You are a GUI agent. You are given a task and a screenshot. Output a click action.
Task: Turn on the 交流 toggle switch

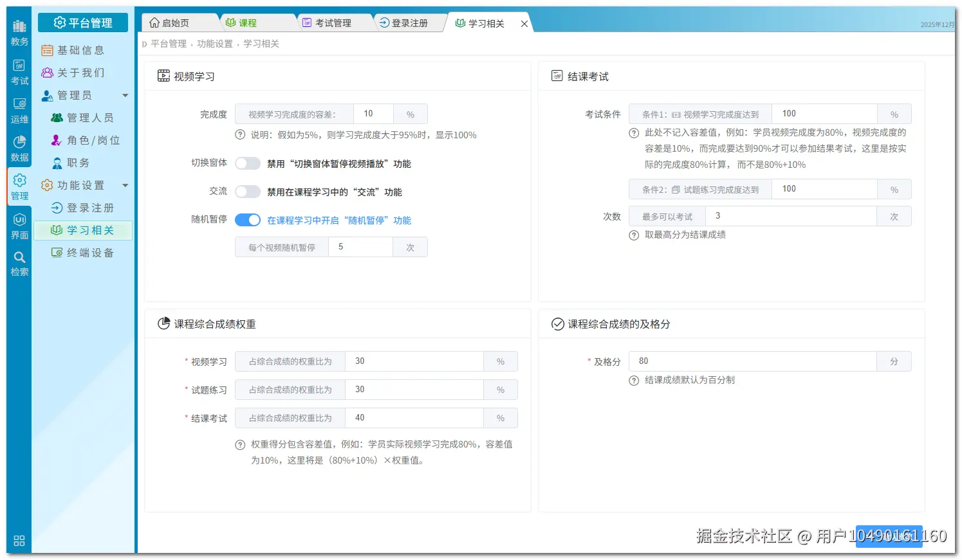click(x=248, y=191)
